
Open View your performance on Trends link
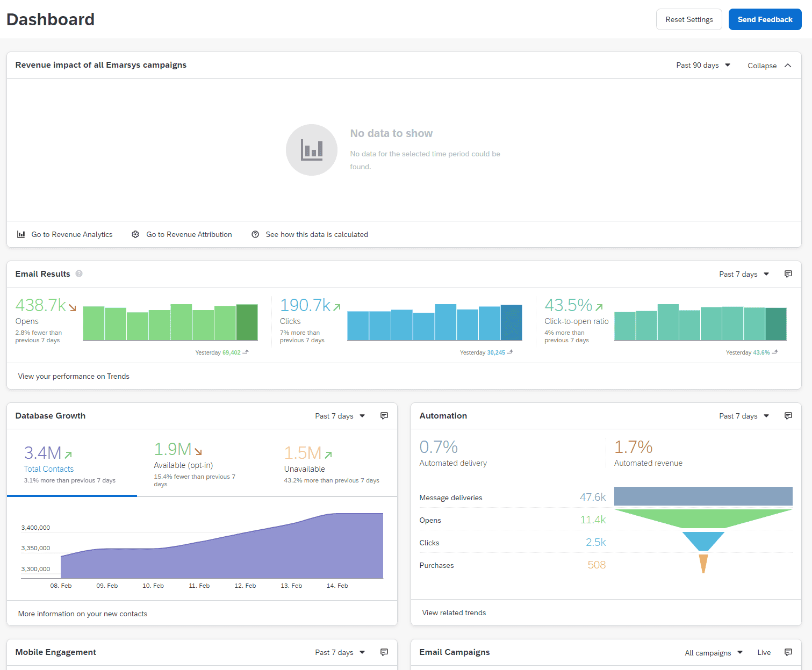pyautogui.click(x=74, y=376)
